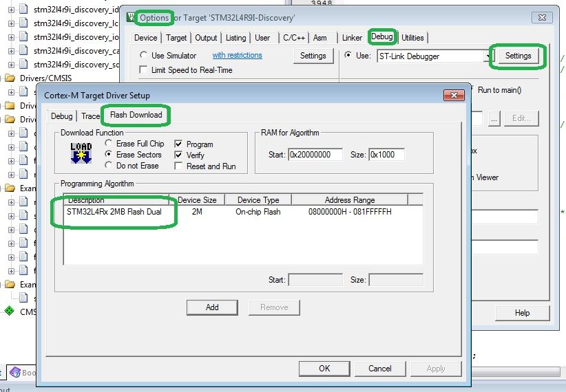Open the Device tab in Options
566x392 pixels.
145,38
